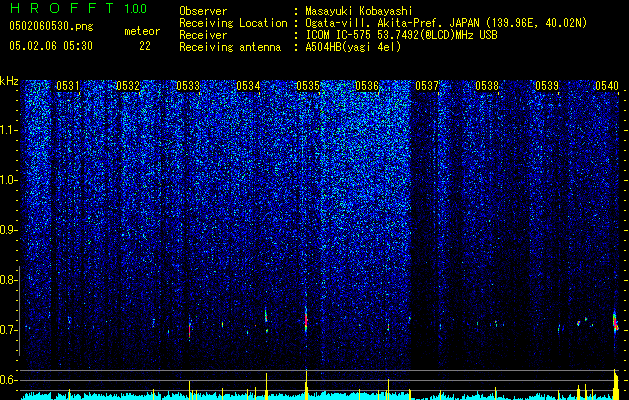This screenshot has width=629, height=400.
Task: Select the 0531 time marker
Action: coord(68,86)
